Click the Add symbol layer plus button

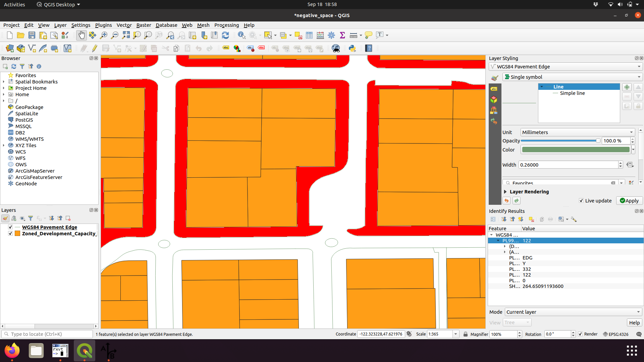coord(627,87)
